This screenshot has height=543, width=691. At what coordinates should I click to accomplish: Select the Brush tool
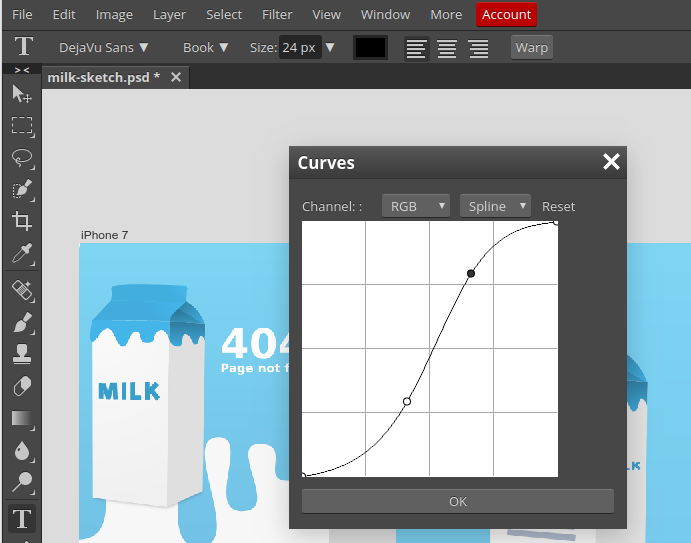tap(22, 323)
